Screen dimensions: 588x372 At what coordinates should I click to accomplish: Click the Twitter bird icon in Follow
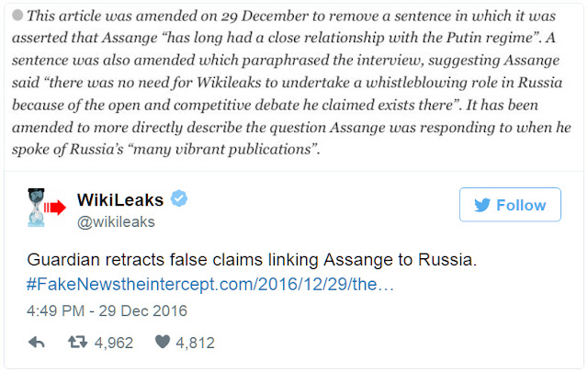click(x=481, y=206)
